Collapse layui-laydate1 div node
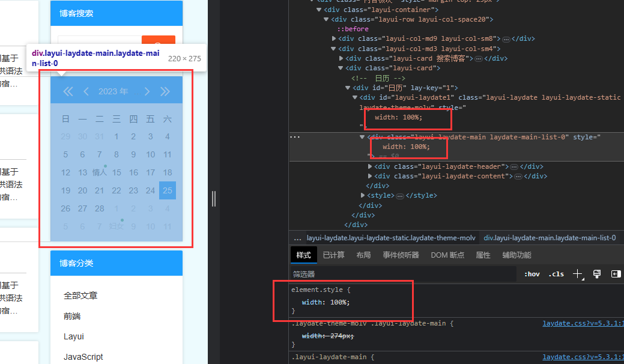 pyautogui.click(x=354, y=97)
